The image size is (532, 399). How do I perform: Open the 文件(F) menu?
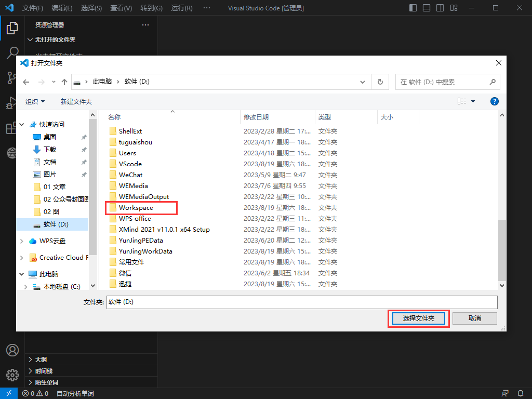pyautogui.click(x=33, y=8)
